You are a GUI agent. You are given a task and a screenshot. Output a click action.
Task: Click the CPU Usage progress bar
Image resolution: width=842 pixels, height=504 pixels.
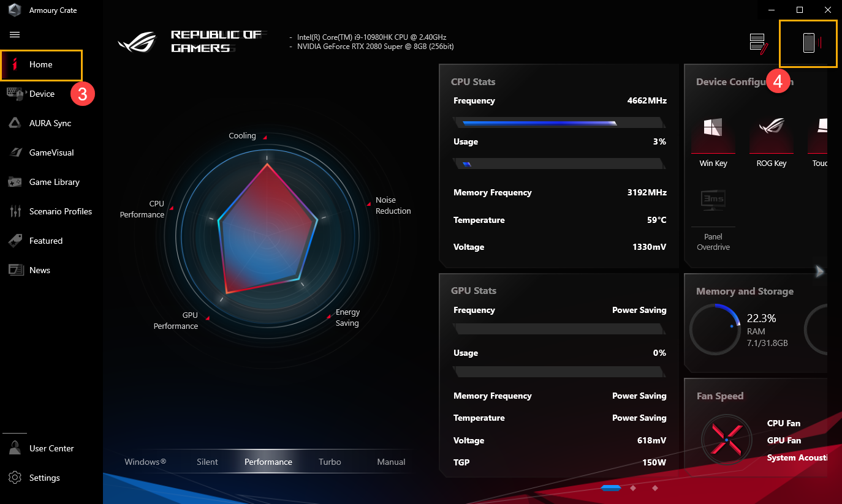tap(559, 164)
